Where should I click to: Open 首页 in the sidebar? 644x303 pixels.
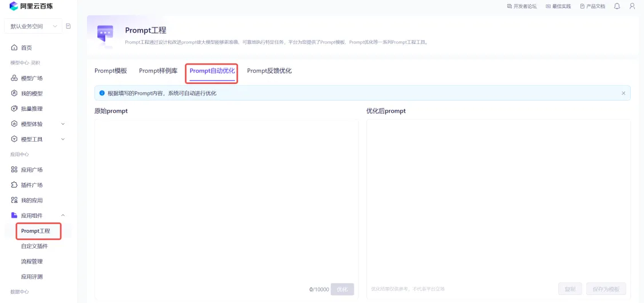click(x=26, y=48)
